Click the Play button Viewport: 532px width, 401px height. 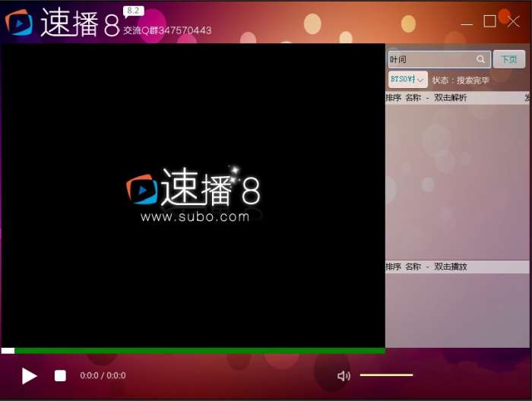(29, 376)
